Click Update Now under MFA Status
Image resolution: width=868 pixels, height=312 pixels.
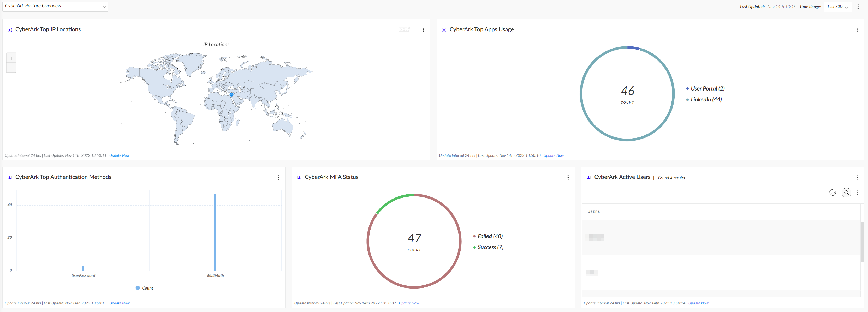[x=409, y=303]
